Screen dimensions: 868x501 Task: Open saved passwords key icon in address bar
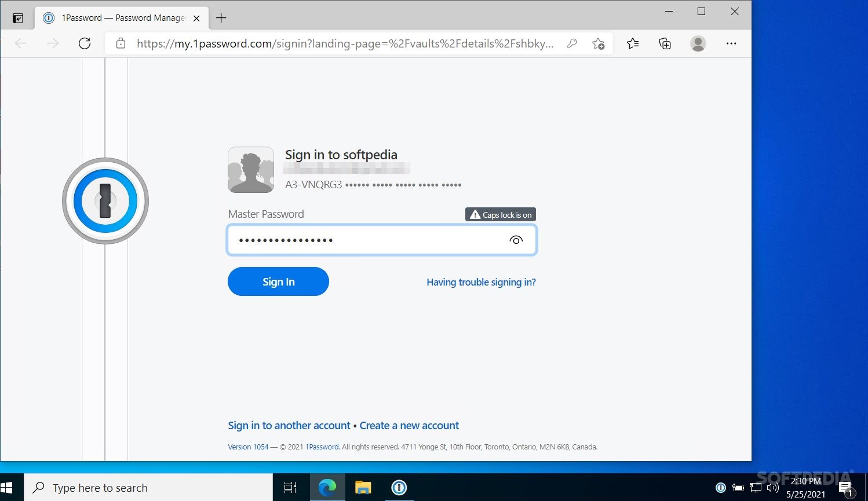click(572, 43)
